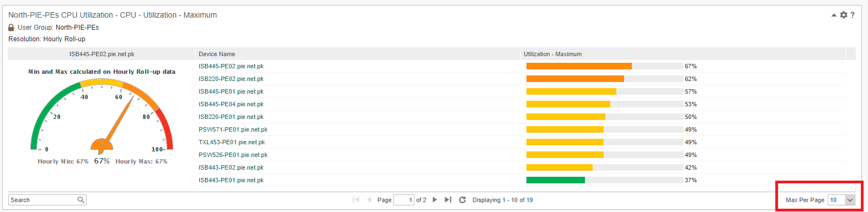868x212 pixels.
Task: Click the lock icon beside User Group
Action: pyautogui.click(x=11, y=28)
